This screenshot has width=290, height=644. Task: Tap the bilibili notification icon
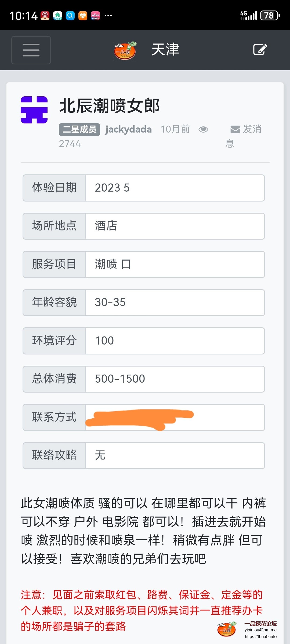95,16
